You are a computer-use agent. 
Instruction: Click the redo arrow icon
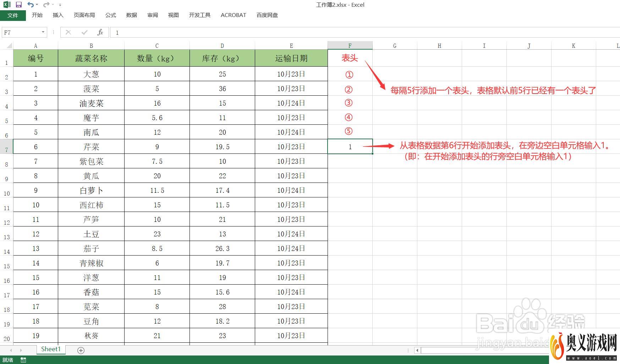tap(46, 5)
